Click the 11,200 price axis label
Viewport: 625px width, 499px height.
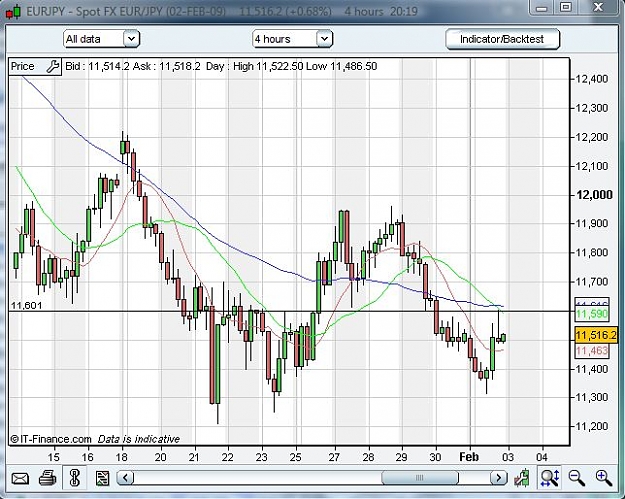(x=592, y=426)
